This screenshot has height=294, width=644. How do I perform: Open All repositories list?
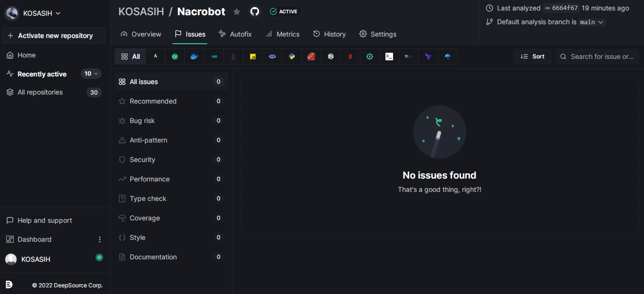(40, 92)
